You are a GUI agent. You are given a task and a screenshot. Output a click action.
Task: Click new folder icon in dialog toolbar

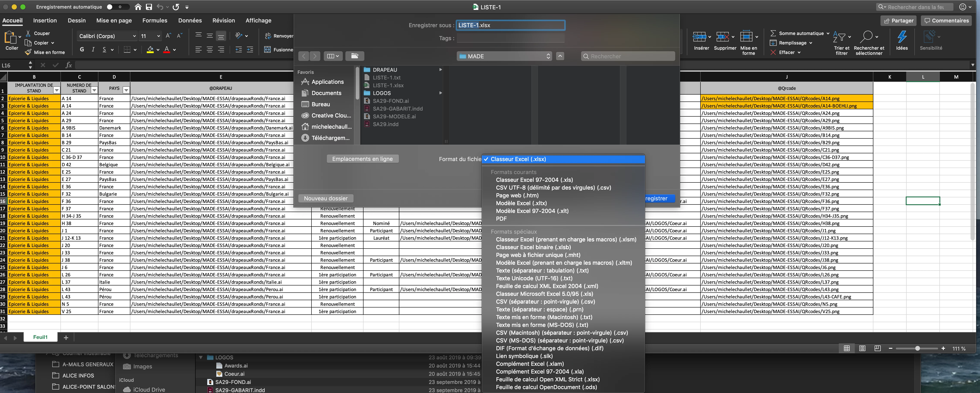355,56
